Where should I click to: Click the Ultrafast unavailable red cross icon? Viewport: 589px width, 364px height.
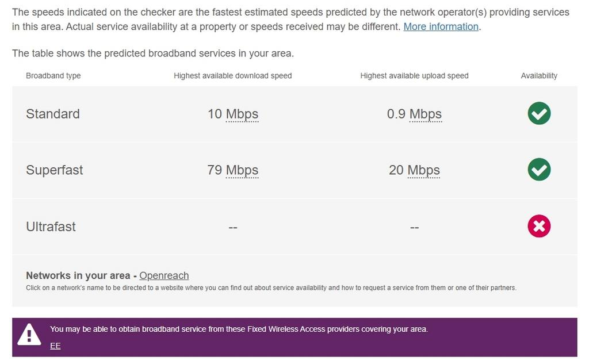click(539, 226)
